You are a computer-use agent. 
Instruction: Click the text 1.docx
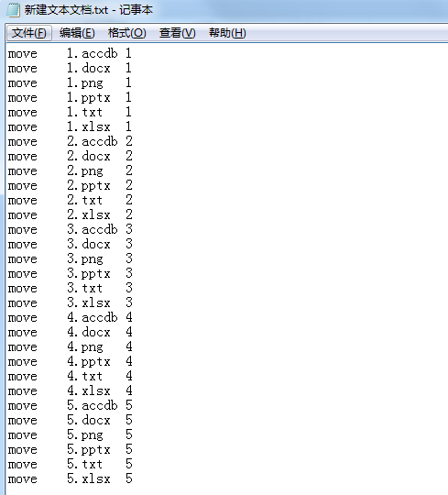click(89, 68)
